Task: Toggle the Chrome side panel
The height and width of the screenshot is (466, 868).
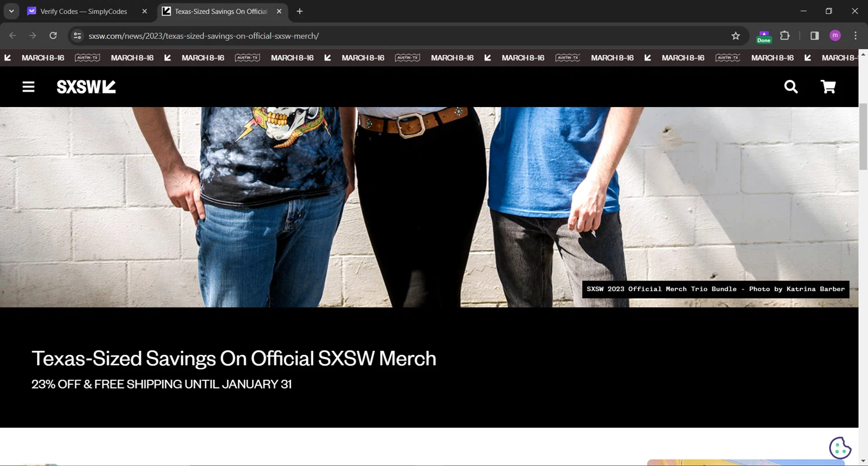Action: 814,36
